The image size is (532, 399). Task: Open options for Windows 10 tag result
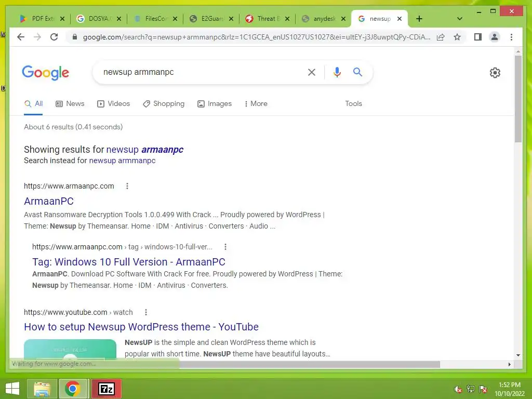(225, 247)
